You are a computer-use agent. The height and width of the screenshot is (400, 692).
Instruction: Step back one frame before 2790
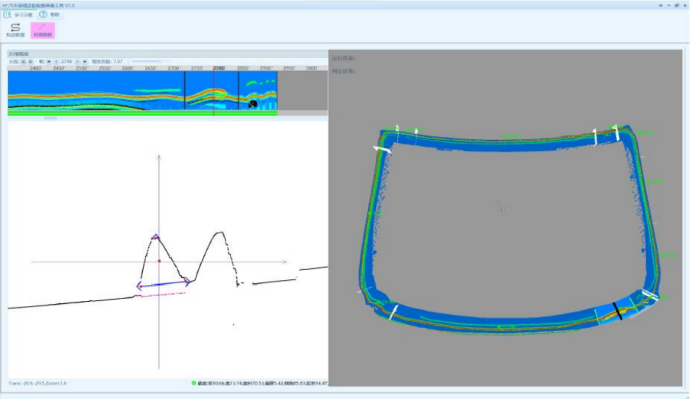tap(56, 61)
